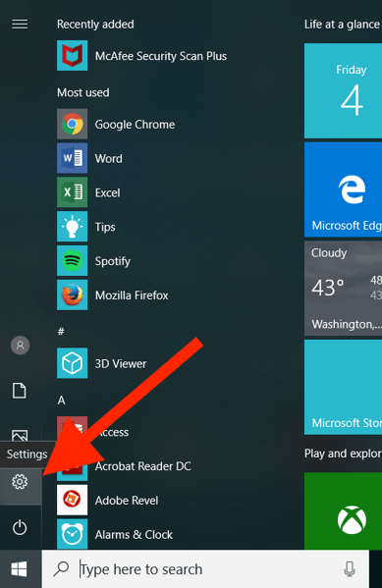Click the microphone icon in search box

click(x=350, y=569)
